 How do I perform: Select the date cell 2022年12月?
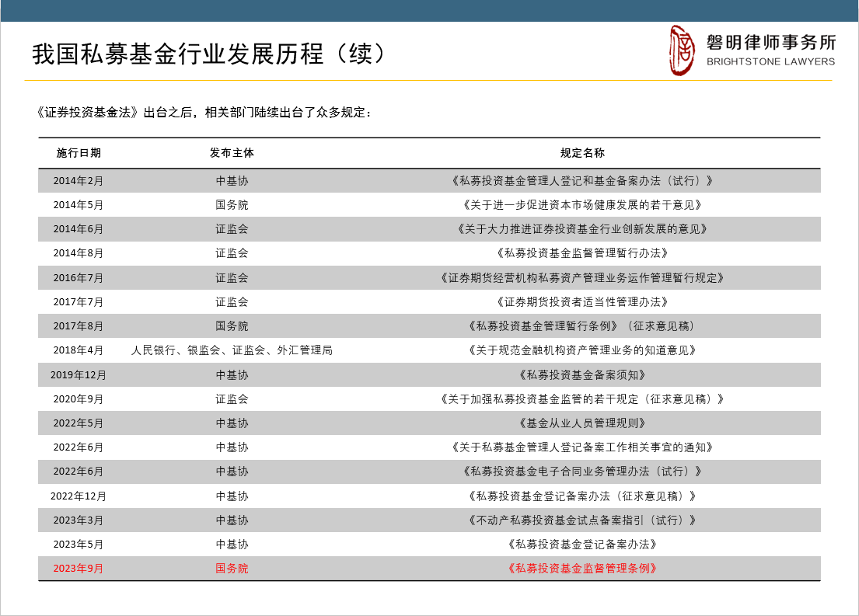coord(79,496)
